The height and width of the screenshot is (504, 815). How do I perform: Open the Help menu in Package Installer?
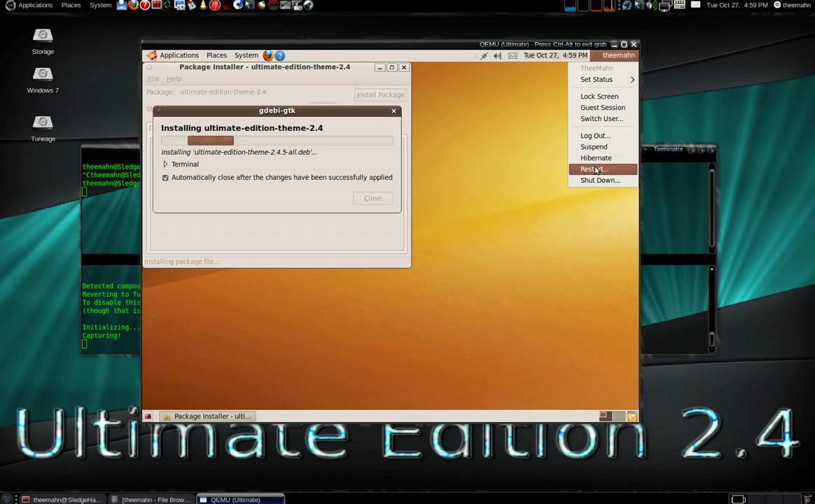[x=174, y=79]
